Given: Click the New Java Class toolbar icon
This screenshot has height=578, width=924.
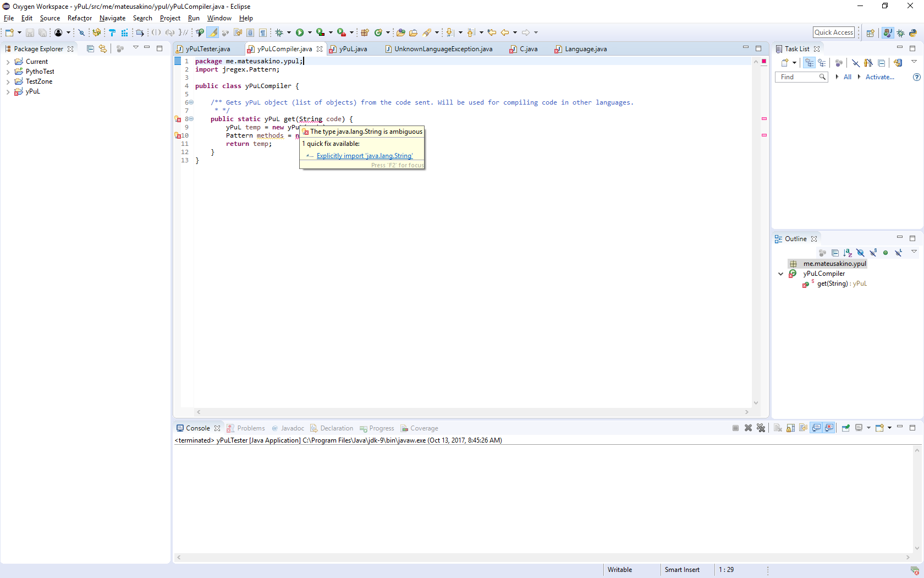Looking at the screenshot, I should 378,32.
